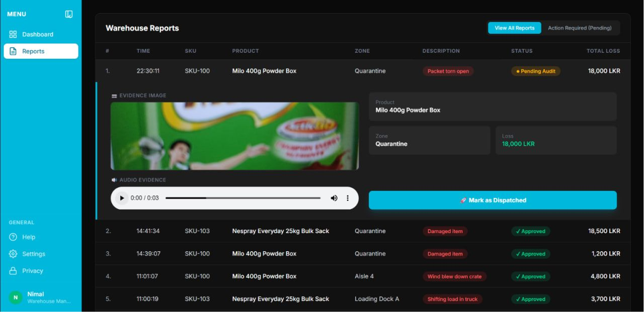Play the audio evidence clip
This screenshot has width=644, height=312.
click(121, 198)
